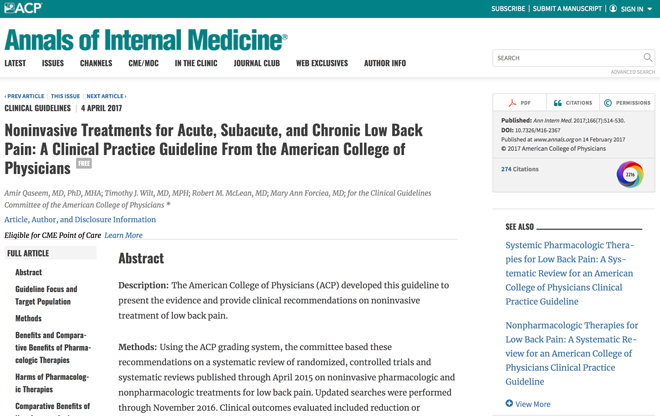Screen dimensions: 660x416
Task: Jump to Abstract in sidebar
Action: 29,272
